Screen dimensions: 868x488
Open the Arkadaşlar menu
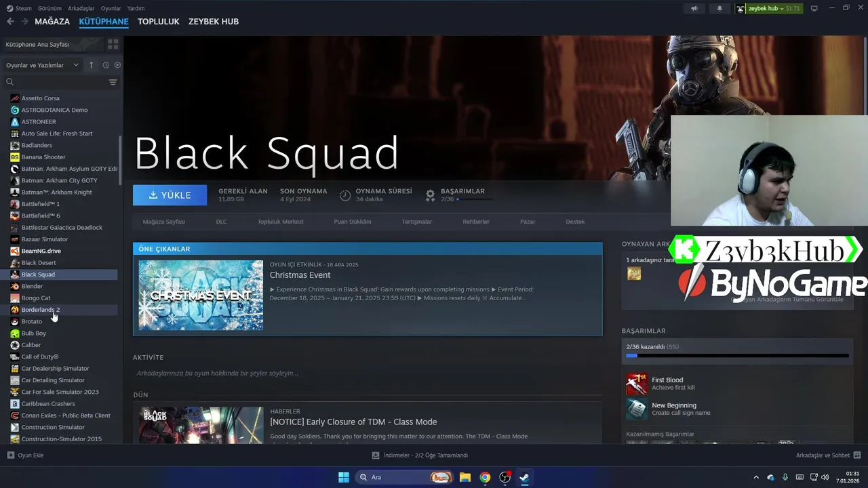81,8
